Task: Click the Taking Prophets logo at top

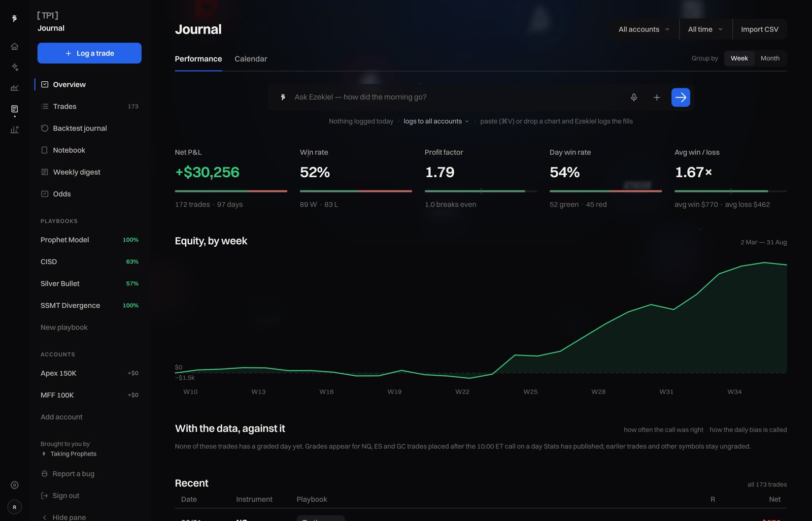Action: point(14,18)
